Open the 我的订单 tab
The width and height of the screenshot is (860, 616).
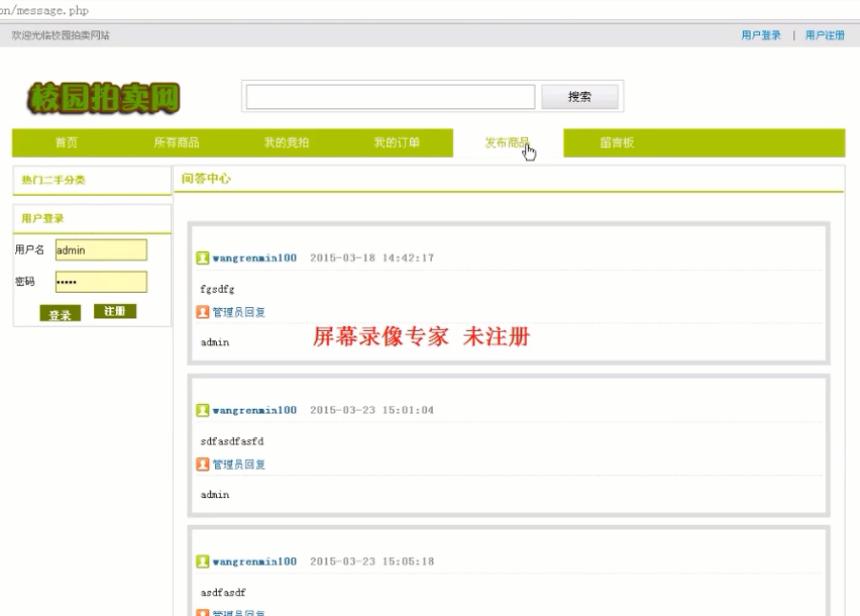point(397,143)
